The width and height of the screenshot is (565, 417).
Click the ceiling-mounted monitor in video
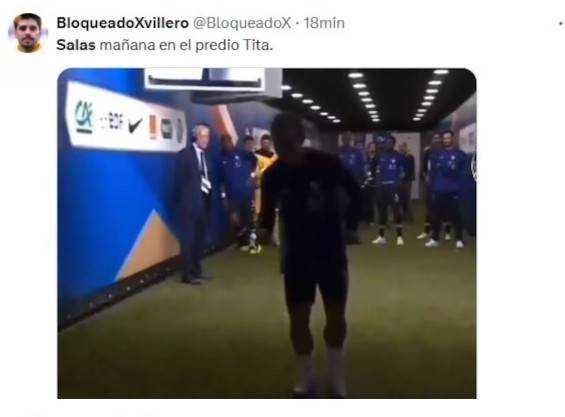point(213,83)
